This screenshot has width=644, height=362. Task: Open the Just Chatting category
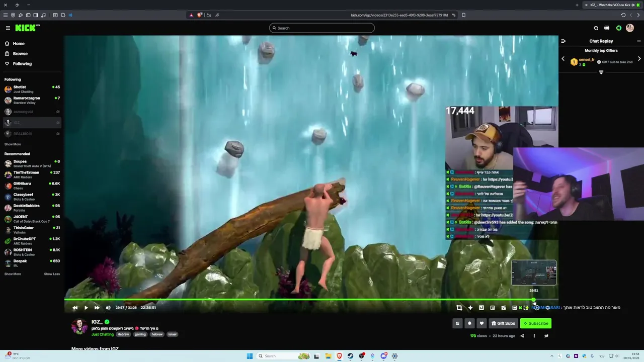point(103,334)
